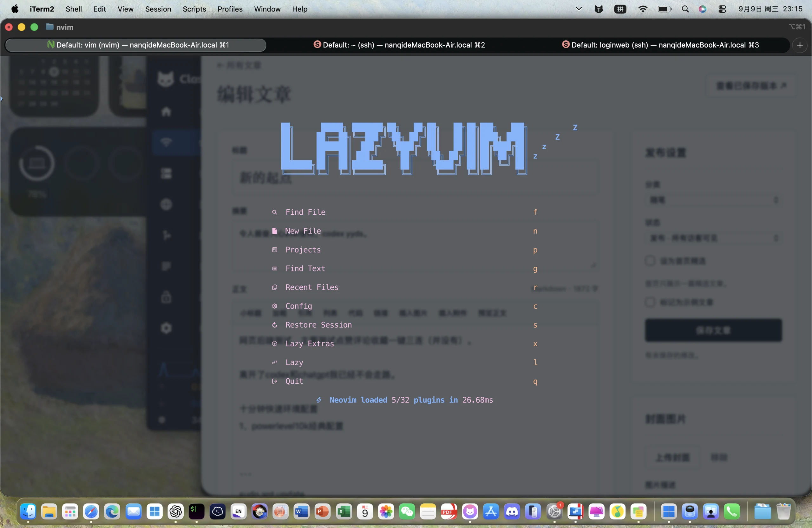Add a new iTerm2 tab with plus
The width and height of the screenshot is (812, 528).
(800, 45)
